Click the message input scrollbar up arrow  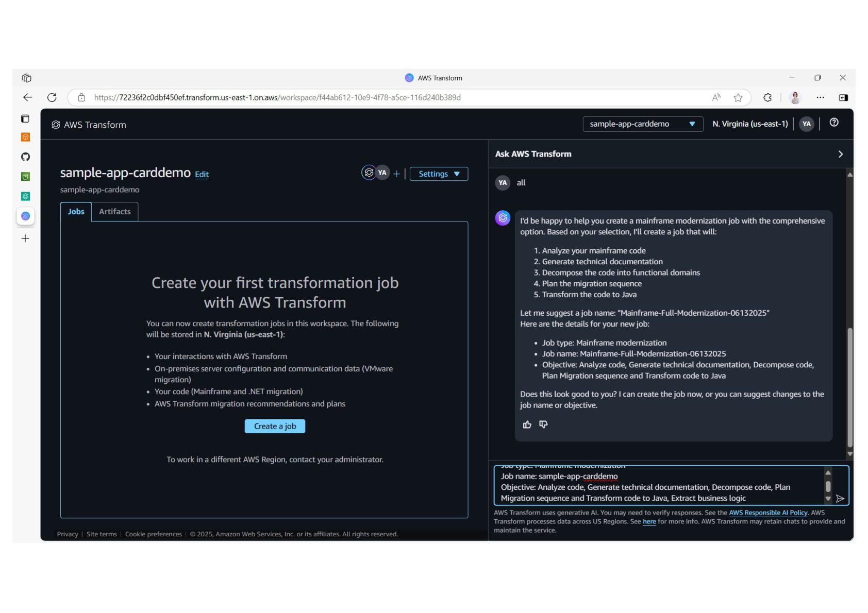[828, 472]
